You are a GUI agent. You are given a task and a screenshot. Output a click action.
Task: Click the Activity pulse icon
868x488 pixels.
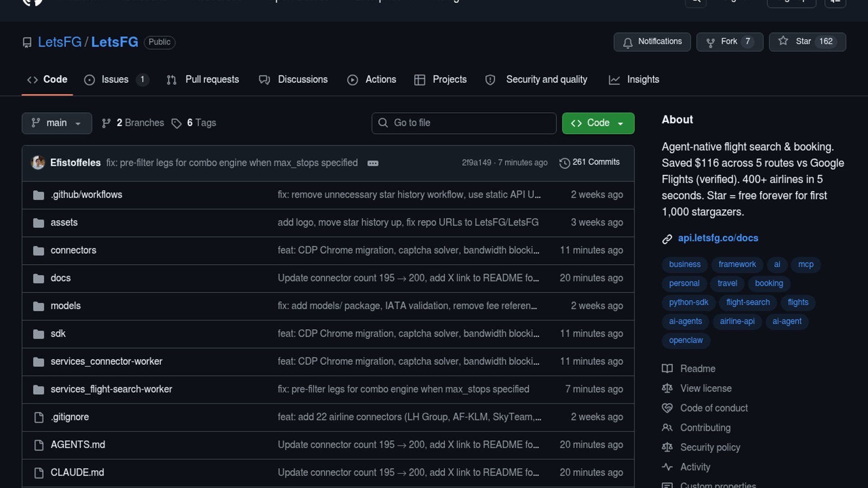pos(667,467)
